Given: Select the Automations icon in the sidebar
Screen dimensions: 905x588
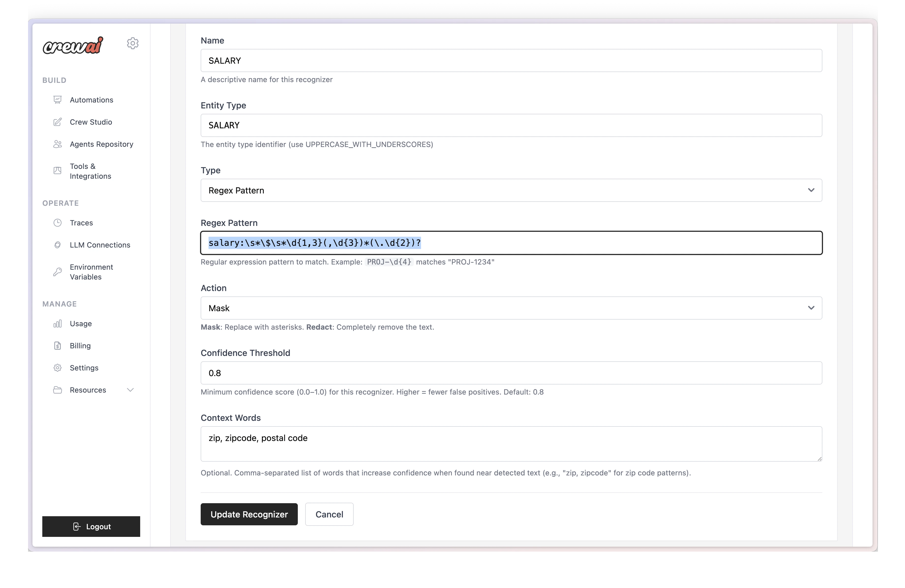Looking at the screenshot, I should pyautogui.click(x=57, y=100).
